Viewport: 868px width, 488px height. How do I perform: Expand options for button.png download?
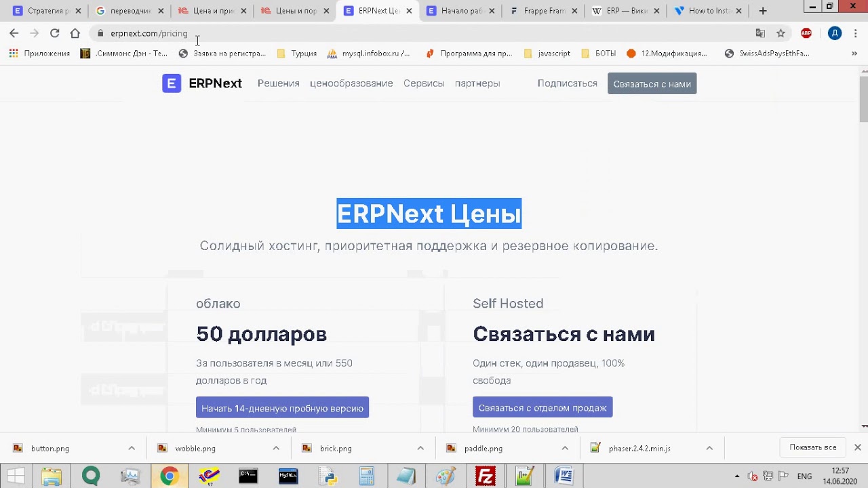tap(132, 448)
